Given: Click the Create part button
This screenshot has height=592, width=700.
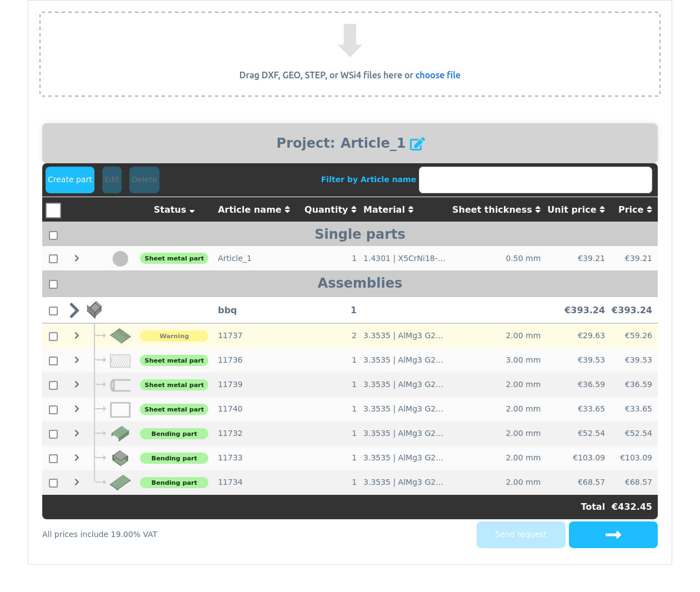Looking at the screenshot, I should coord(70,180).
